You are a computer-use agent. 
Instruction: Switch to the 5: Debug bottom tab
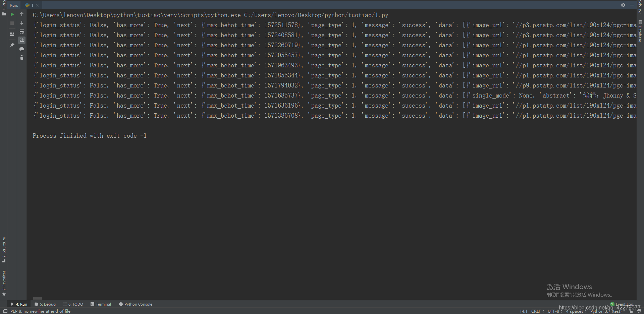pyautogui.click(x=45, y=304)
